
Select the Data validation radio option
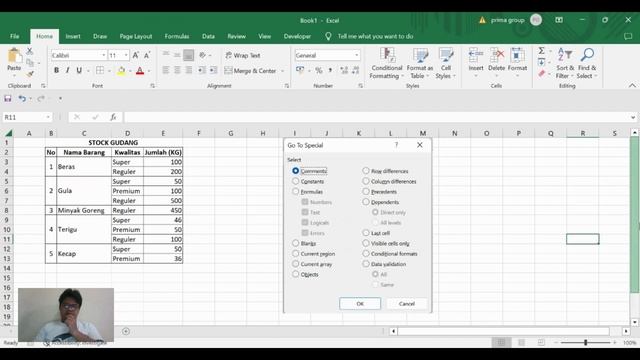pyautogui.click(x=366, y=264)
